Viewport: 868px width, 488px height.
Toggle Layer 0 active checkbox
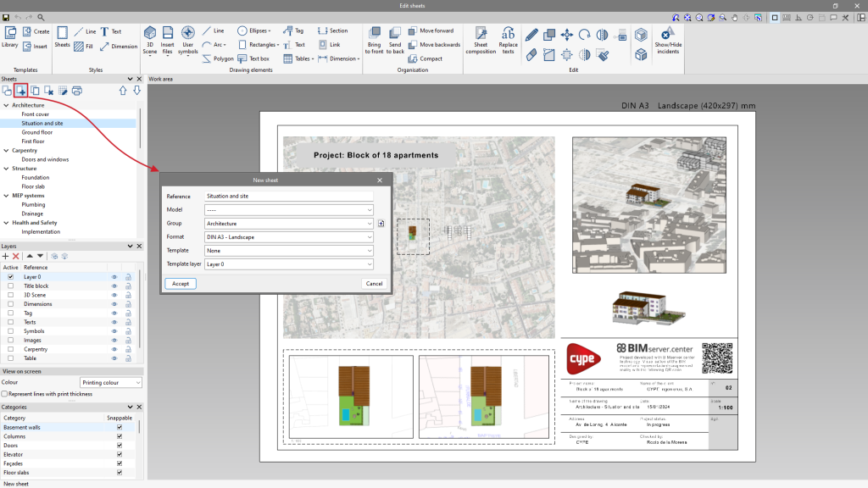click(10, 277)
